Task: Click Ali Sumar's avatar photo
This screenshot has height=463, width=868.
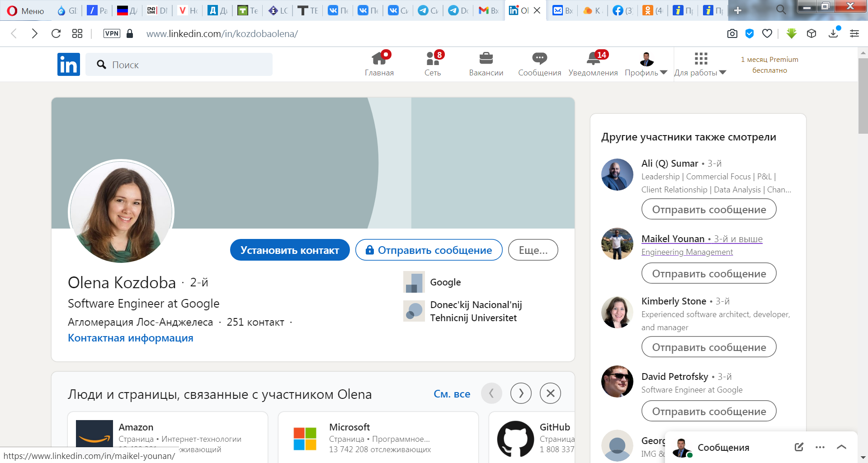Action: pyautogui.click(x=617, y=174)
